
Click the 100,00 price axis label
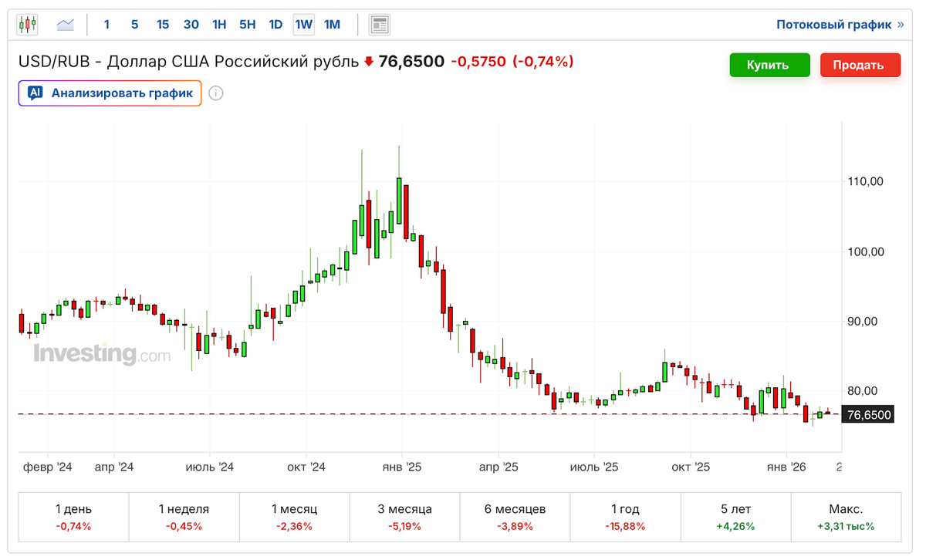(865, 252)
